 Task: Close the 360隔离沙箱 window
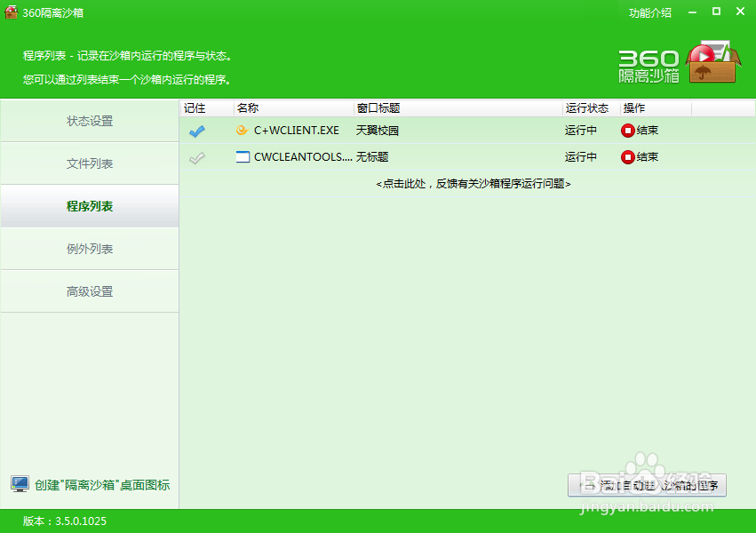741,12
